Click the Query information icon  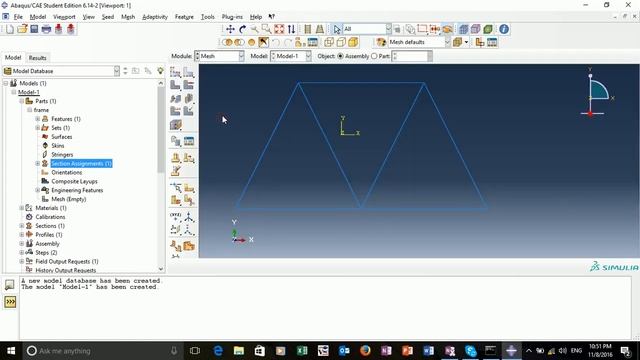click(x=504, y=29)
